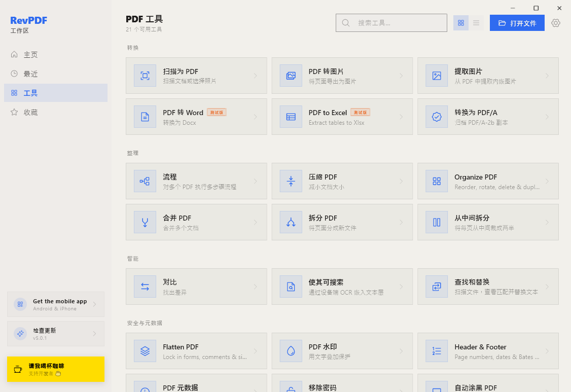Select the 压缩 PDF compress icon
Image resolution: width=571 pixels, height=392 pixels.
point(291,181)
